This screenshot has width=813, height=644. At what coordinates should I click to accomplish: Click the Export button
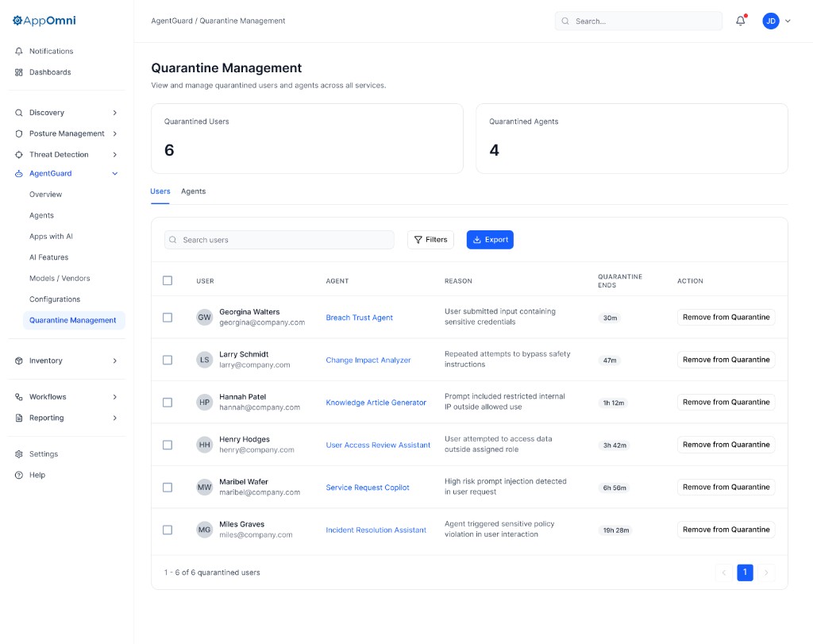490,238
